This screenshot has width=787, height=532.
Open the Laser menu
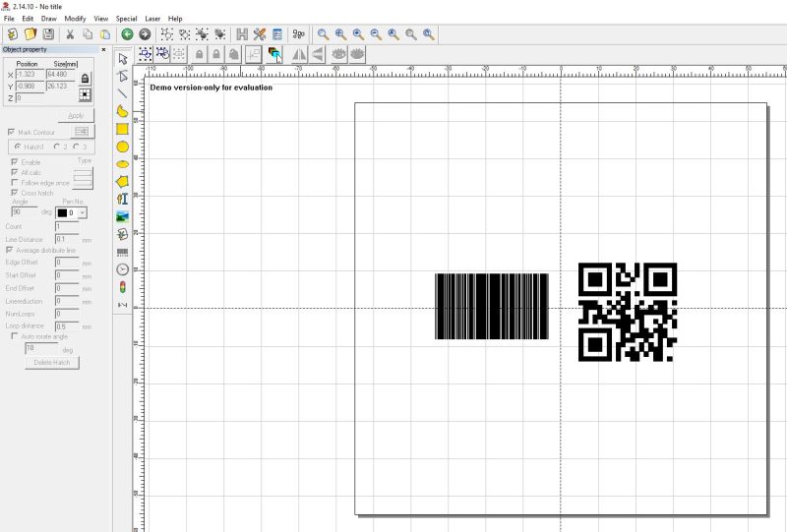152,19
